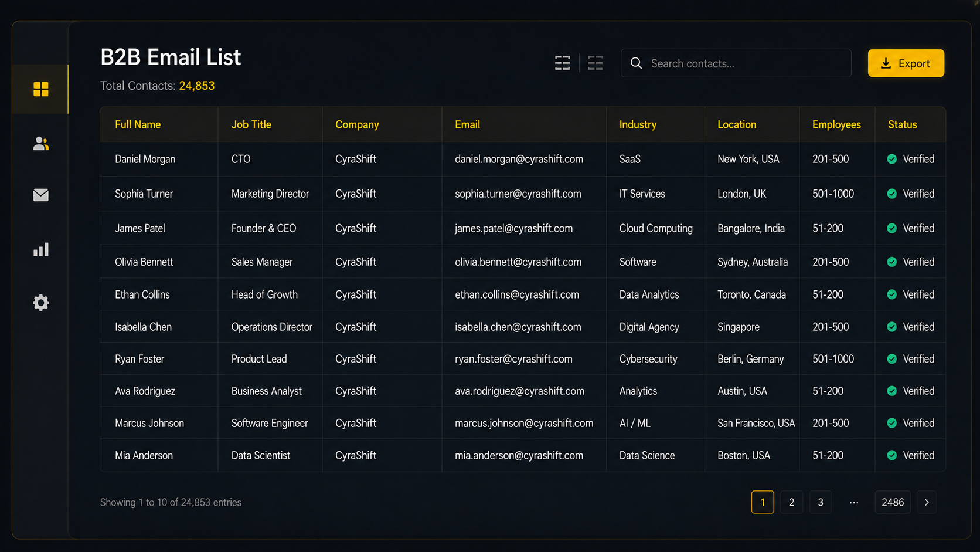Click the Head of Growth job title
Screen dimensions: 980x552
pos(264,294)
